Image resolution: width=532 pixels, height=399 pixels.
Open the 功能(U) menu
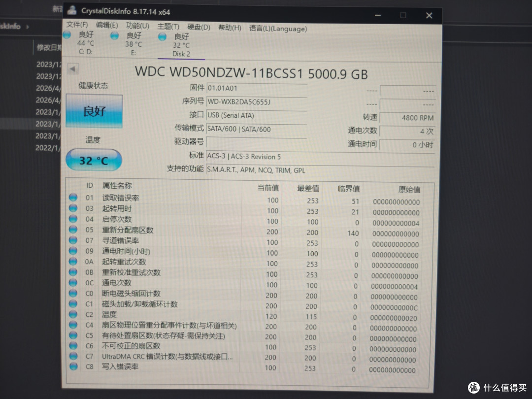(x=137, y=26)
